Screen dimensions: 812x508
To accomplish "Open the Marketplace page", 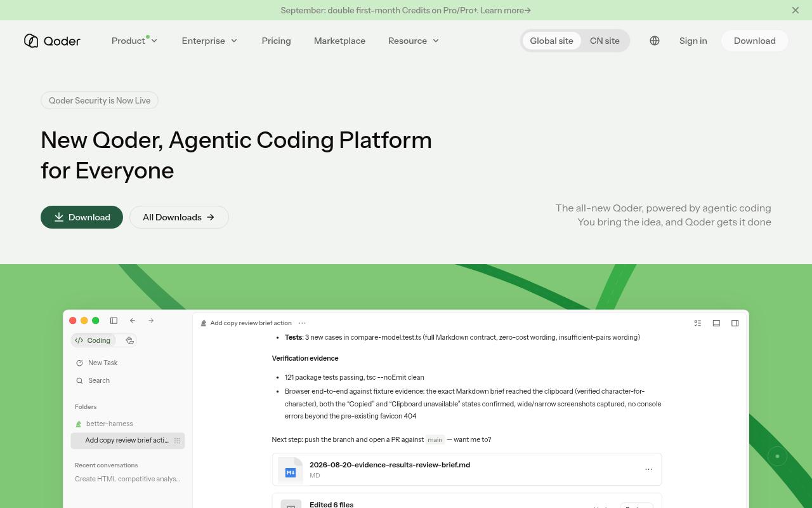I will 339,41.
